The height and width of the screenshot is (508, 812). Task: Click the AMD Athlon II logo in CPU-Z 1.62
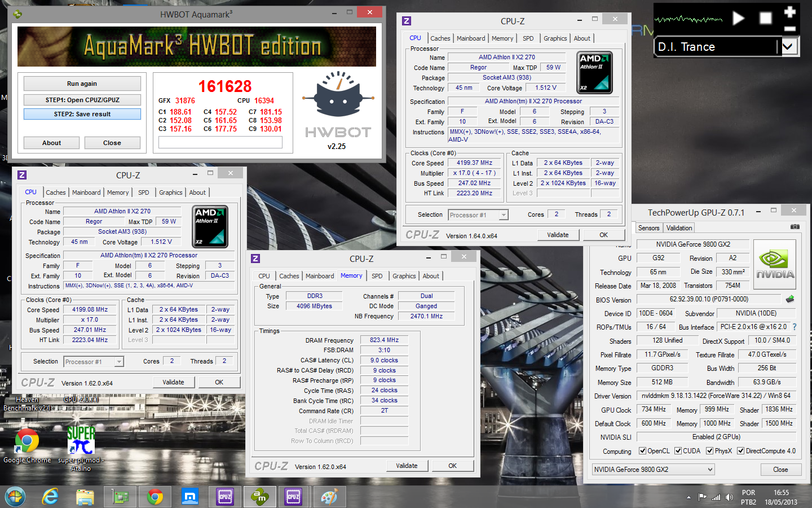point(210,226)
